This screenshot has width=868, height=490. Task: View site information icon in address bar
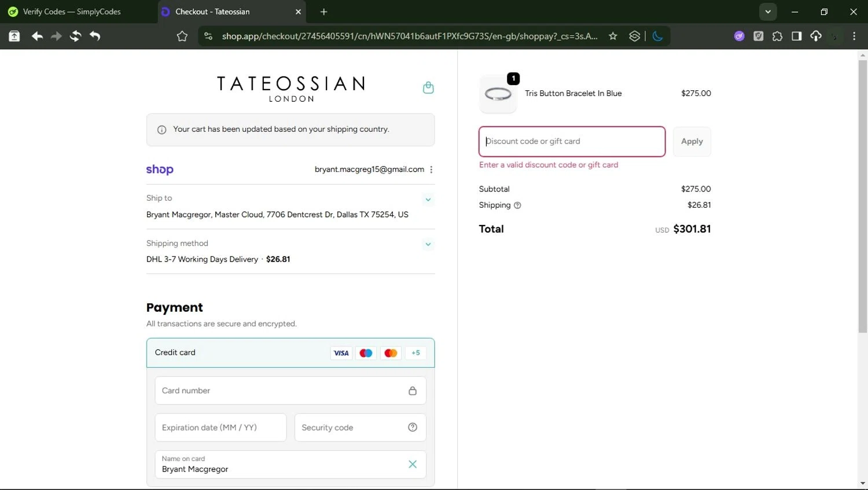tap(208, 36)
